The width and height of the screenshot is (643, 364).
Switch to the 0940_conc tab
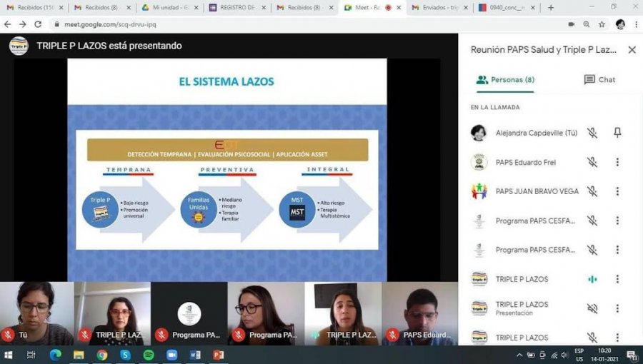tap(507, 8)
